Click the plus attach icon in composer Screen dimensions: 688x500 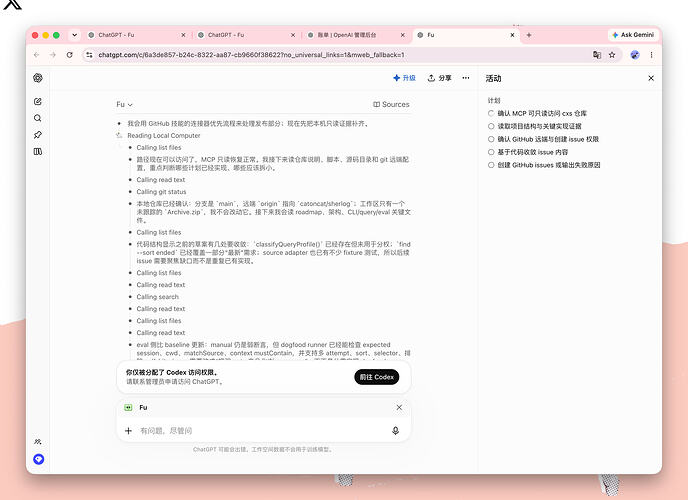click(x=128, y=431)
